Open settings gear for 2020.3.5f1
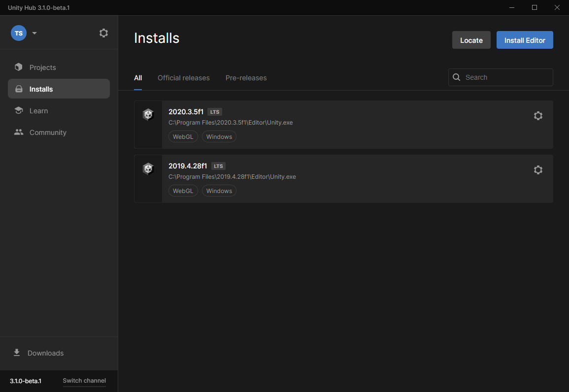Viewport: 569px width, 392px height. (538, 116)
